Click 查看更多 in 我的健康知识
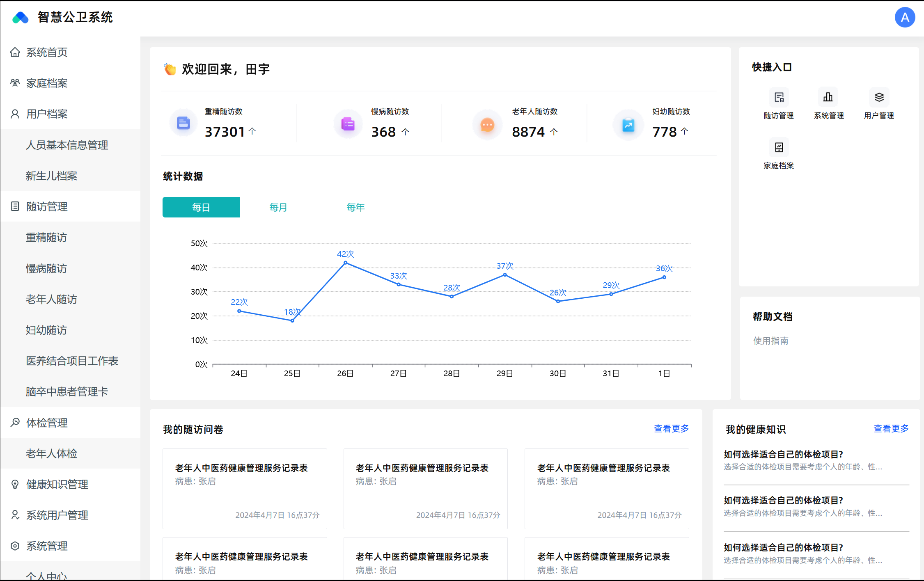 pos(890,429)
